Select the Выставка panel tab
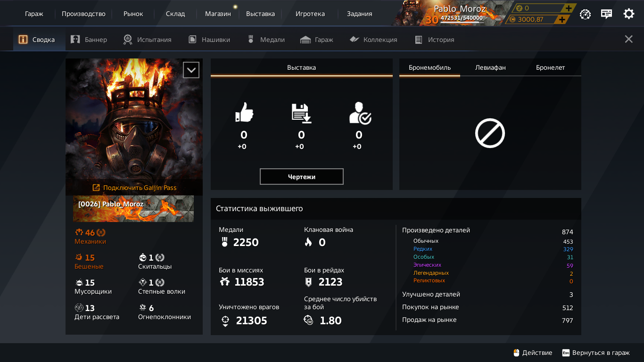The width and height of the screenshot is (644, 362). click(302, 67)
